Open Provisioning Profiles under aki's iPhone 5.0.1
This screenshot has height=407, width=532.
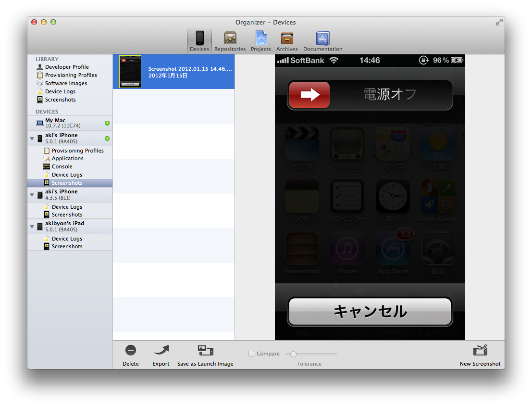click(78, 151)
